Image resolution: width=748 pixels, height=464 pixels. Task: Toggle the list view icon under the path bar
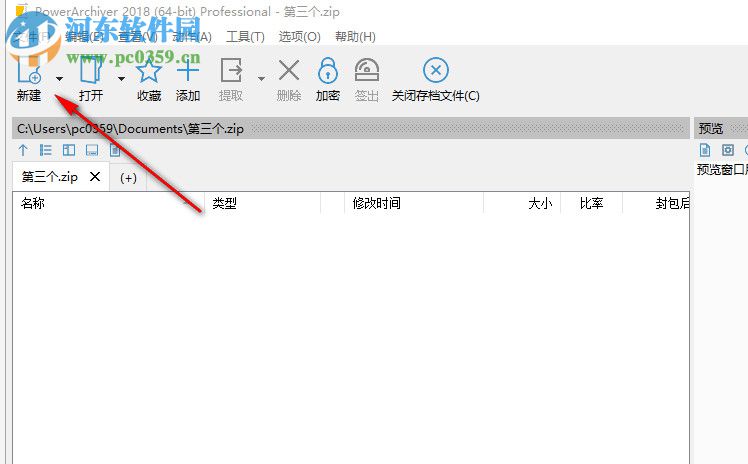coord(46,150)
